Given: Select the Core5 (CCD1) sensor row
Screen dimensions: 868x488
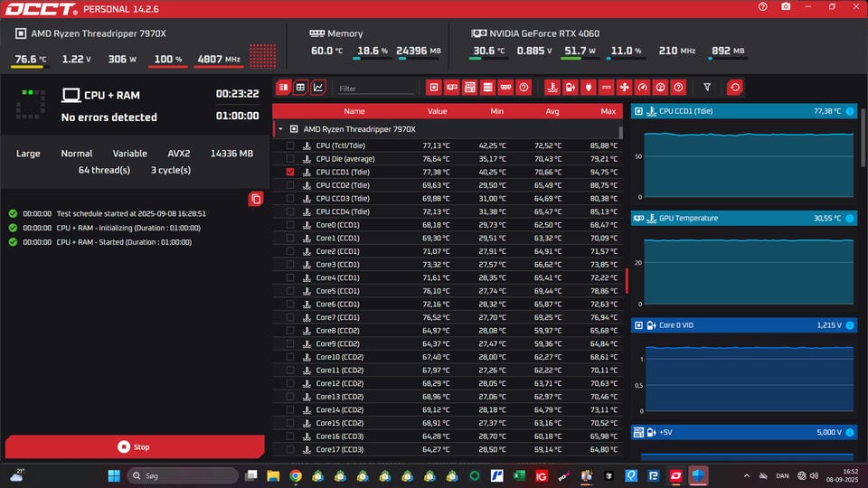Looking at the screenshot, I should click(447, 291).
